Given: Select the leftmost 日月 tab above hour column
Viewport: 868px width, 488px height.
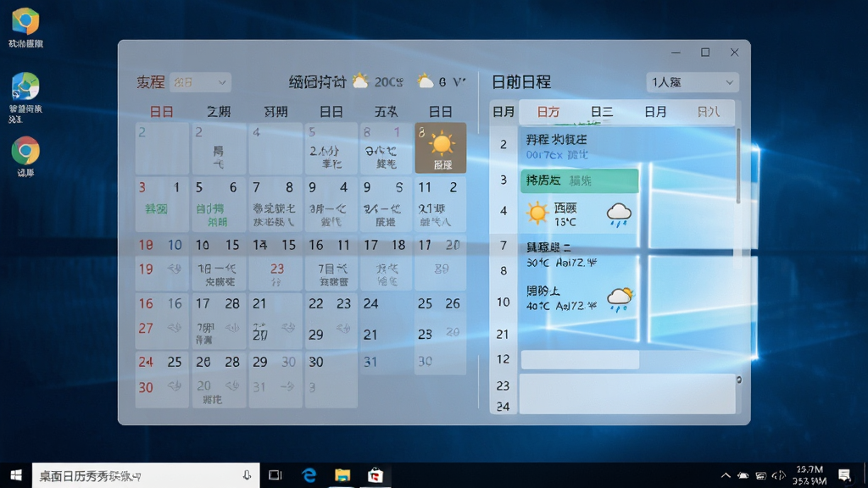Looking at the screenshot, I should 504,113.
